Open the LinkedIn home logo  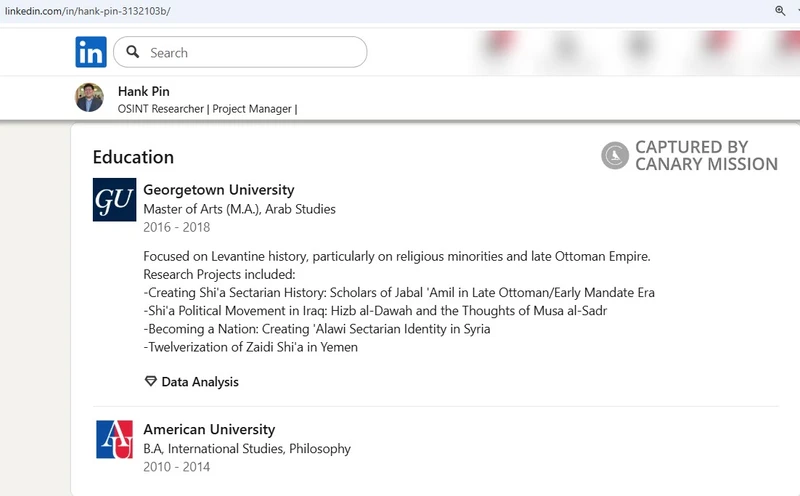click(91, 52)
